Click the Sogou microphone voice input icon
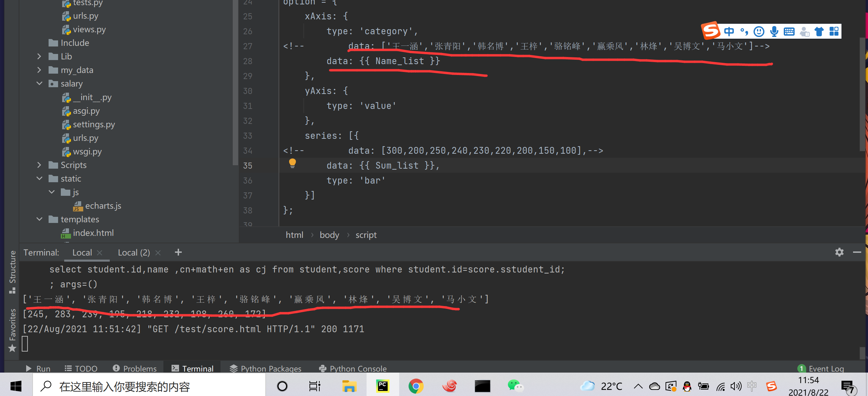The image size is (868, 396). point(774,32)
